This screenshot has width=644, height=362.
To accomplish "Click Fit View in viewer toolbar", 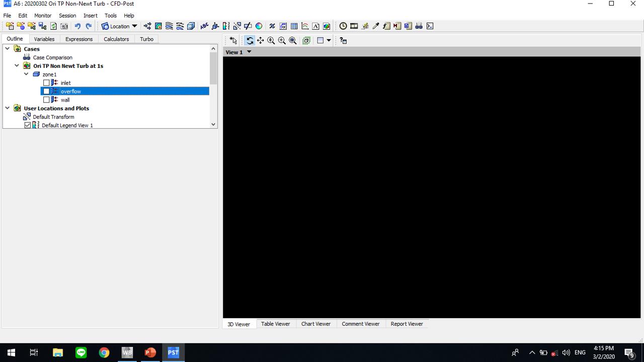I will tap(293, 41).
